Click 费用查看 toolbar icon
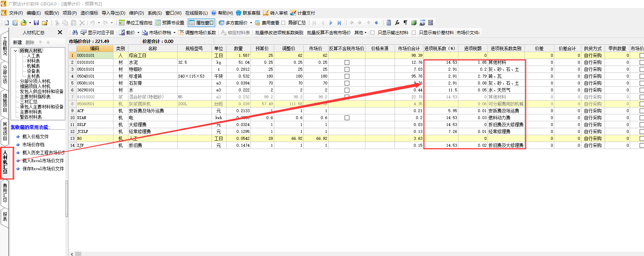644x256 pixels. point(257,23)
